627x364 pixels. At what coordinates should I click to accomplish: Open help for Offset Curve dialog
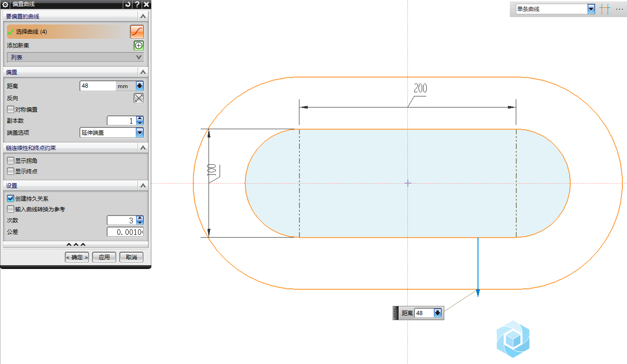137,4
